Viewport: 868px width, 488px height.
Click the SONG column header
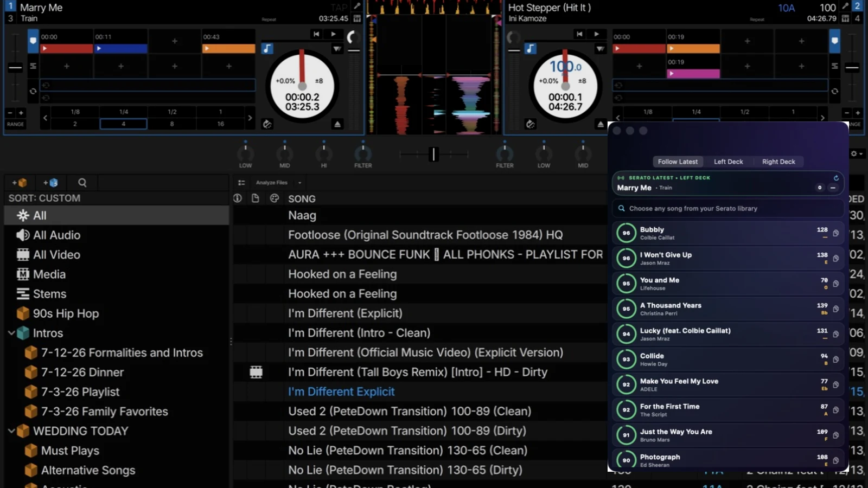click(302, 198)
